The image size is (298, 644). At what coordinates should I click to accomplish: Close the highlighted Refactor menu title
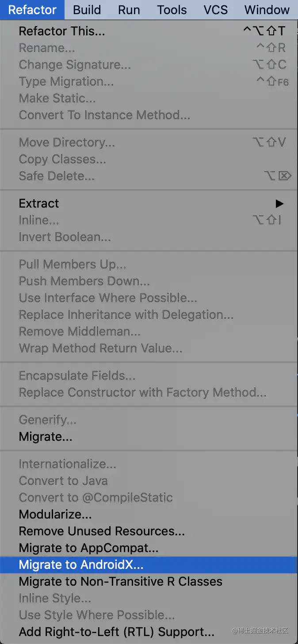[x=32, y=10]
